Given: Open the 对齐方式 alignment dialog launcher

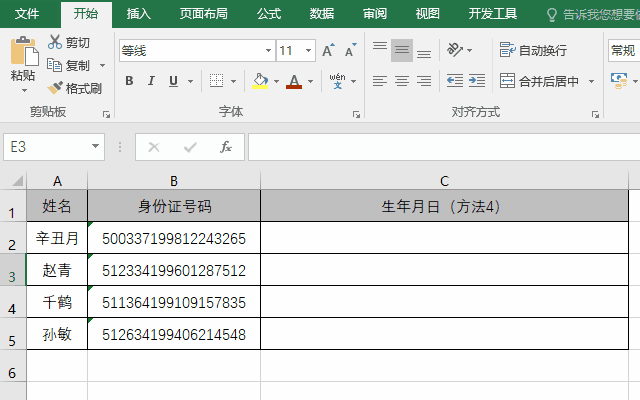Looking at the screenshot, I should tap(595, 115).
